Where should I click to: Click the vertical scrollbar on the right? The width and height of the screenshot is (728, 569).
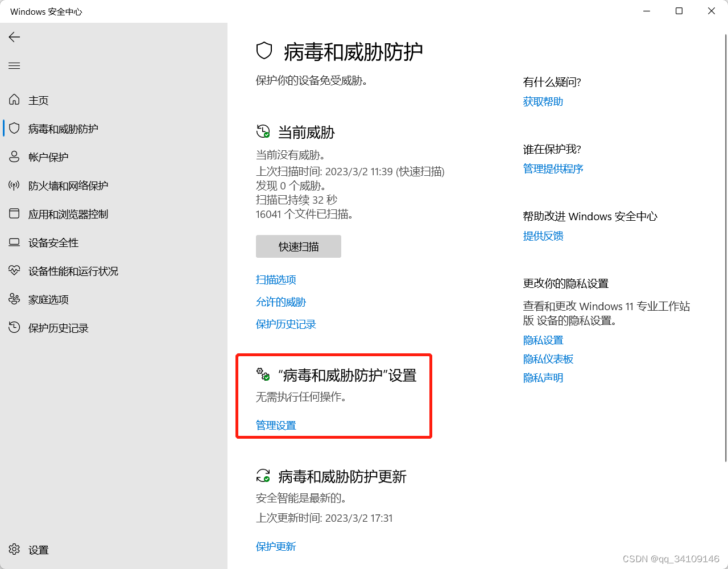pyautogui.click(x=725, y=248)
